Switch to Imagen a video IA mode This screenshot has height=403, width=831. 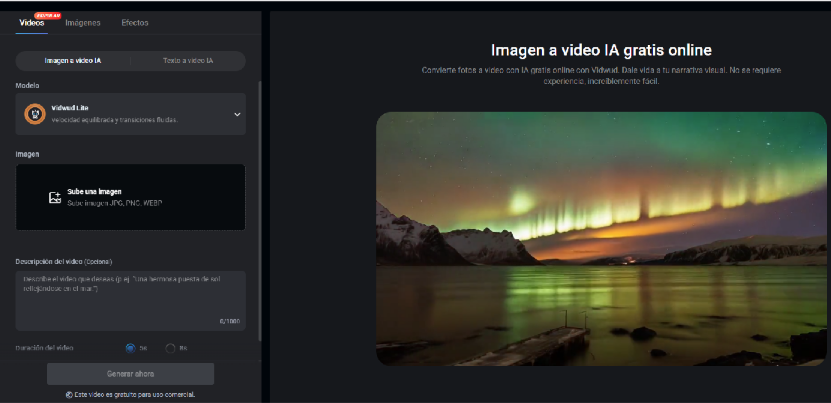[x=73, y=61]
